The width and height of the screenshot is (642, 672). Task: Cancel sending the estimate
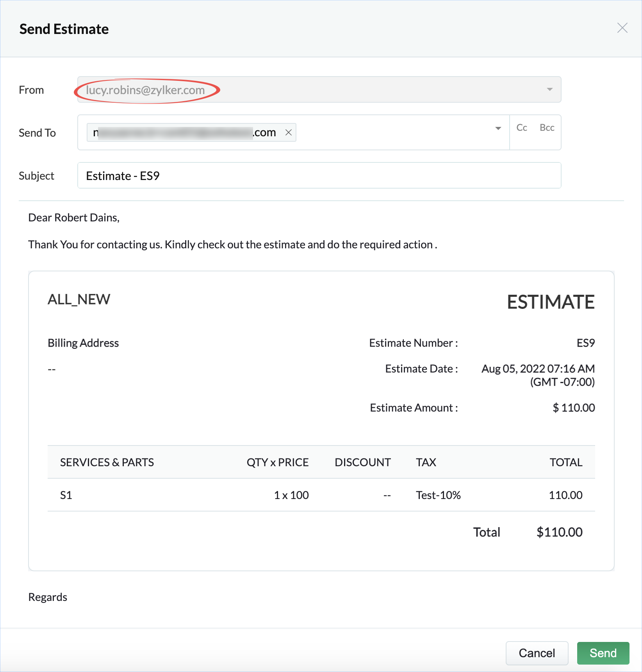click(x=537, y=653)
